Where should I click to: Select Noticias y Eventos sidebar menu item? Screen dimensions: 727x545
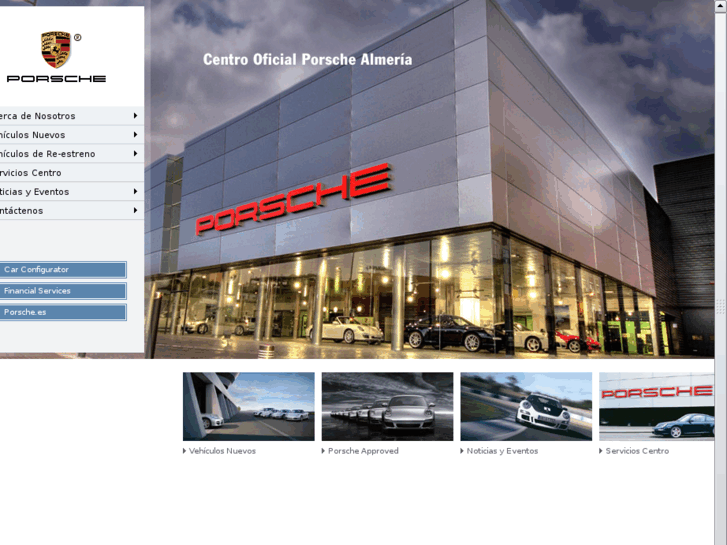click(x=72, y=192)
